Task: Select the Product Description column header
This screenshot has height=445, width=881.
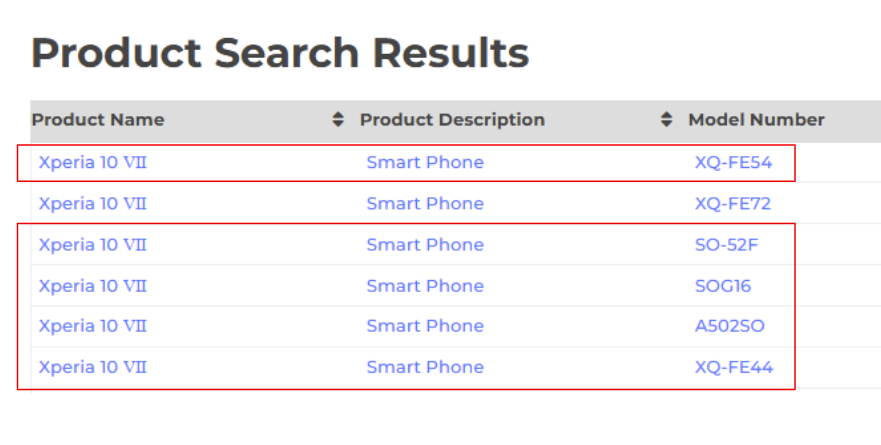Action: (x=452, y=120)
